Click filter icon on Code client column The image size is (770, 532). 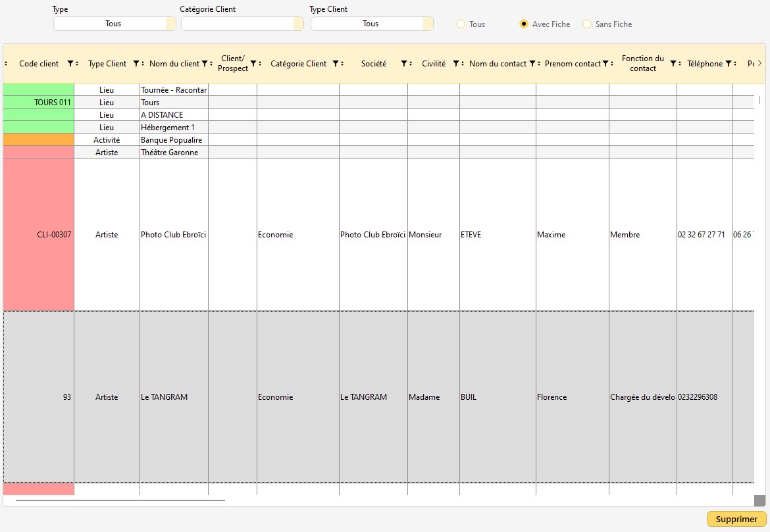(70, 64)
